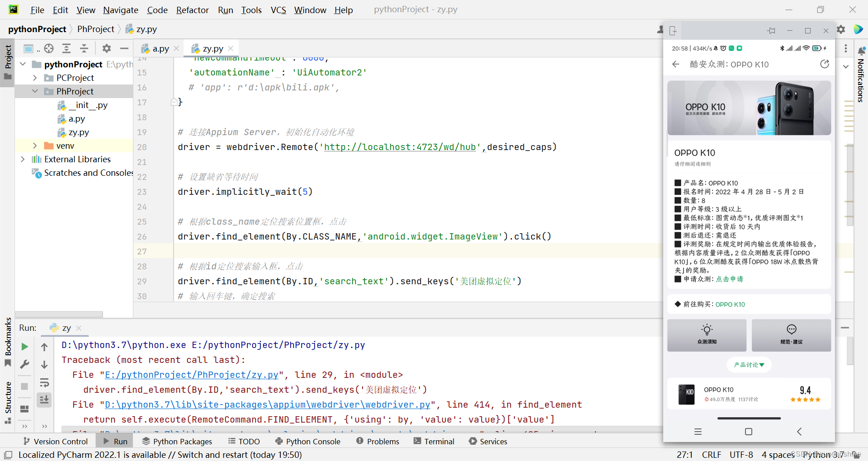The width and height of the screenshot is (868, 461).
Task: Toggle soft-wrap in Run console
Action: tap(44, 383)
